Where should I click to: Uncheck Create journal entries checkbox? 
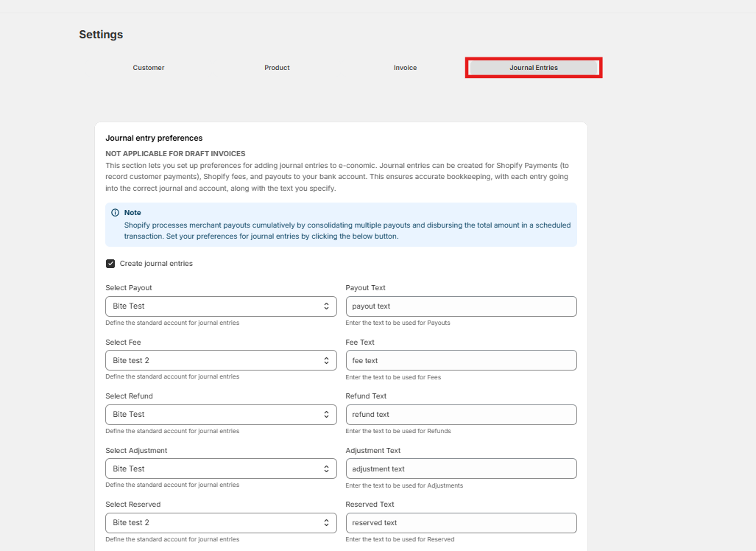point(110,264)
